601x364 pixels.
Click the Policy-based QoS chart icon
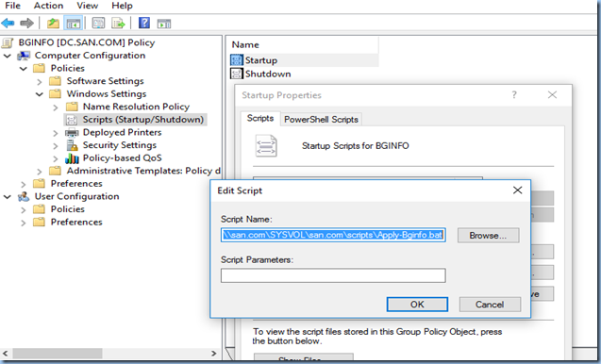point(72,158)
